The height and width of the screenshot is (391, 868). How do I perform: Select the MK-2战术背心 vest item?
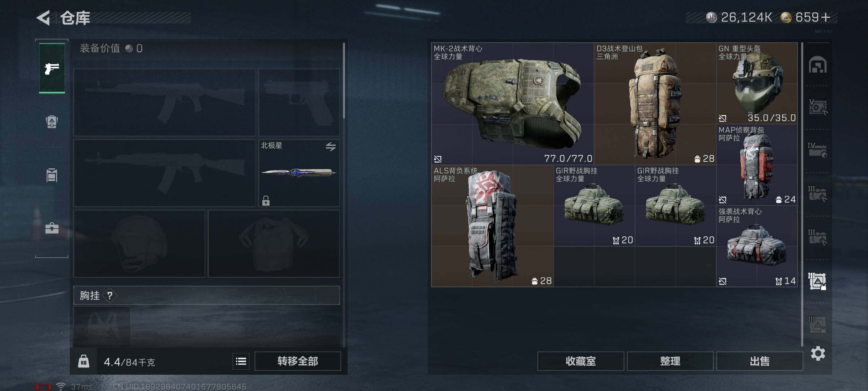[512, 104]
